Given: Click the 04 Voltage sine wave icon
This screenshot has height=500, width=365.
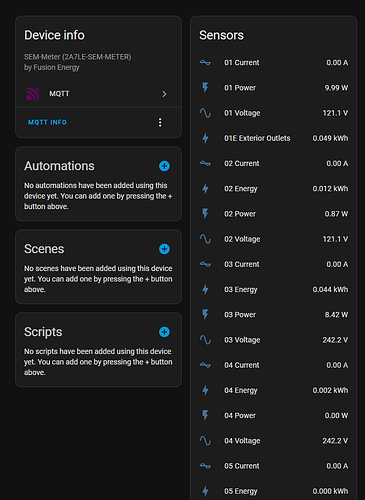Looking at the screenshot, I should tap(205, 441).
